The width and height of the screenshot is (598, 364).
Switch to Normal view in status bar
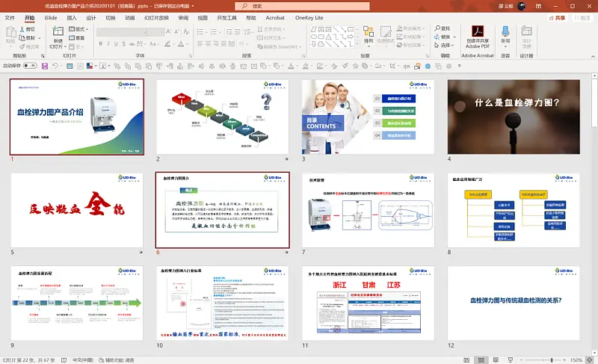[466, 360]
